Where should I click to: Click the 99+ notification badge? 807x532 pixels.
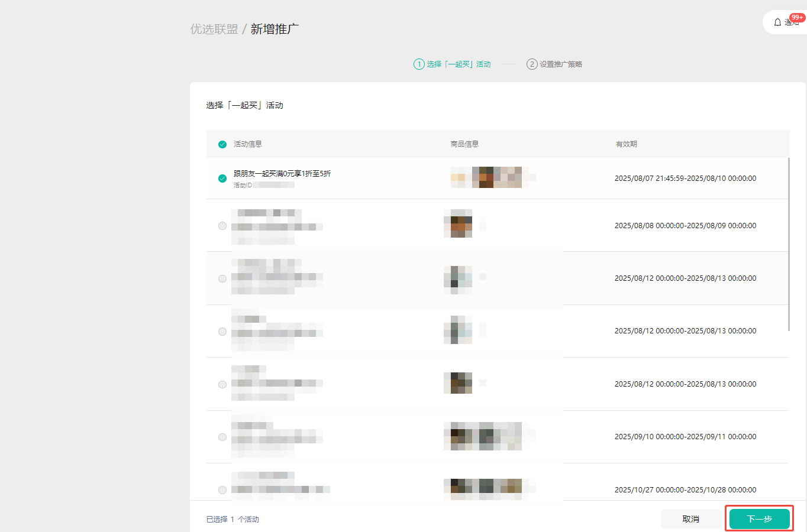pyautogui.click(x=797, y=18)
